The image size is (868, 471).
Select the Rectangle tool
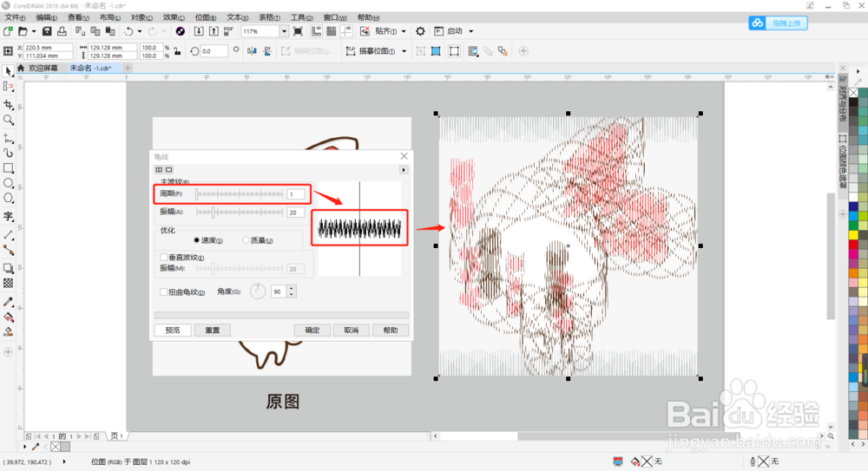click(9, 167)
